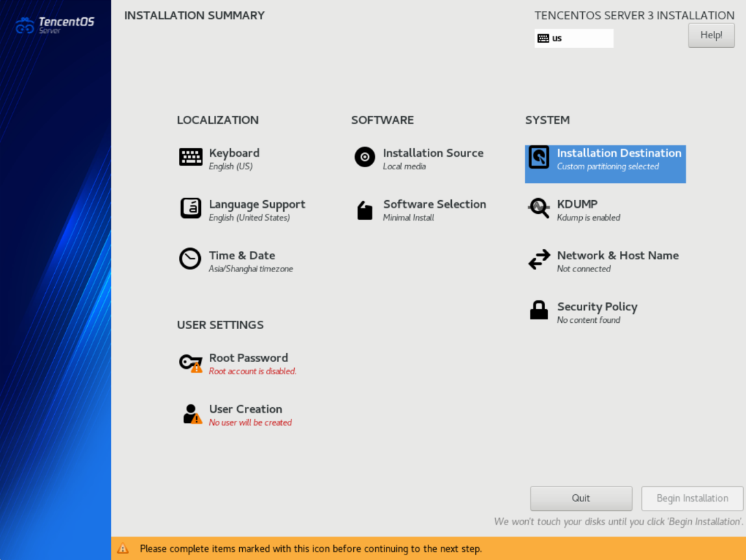
Task: Click the Time & Date clock icon
Action: (190, 259)
